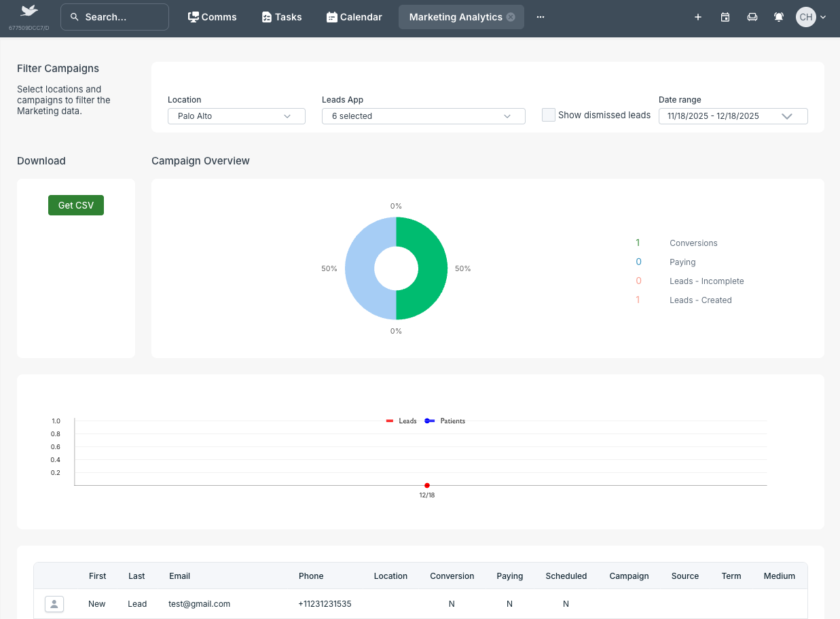
Task: Open the Palo Alto location dropdown
Action: [236, 116]
